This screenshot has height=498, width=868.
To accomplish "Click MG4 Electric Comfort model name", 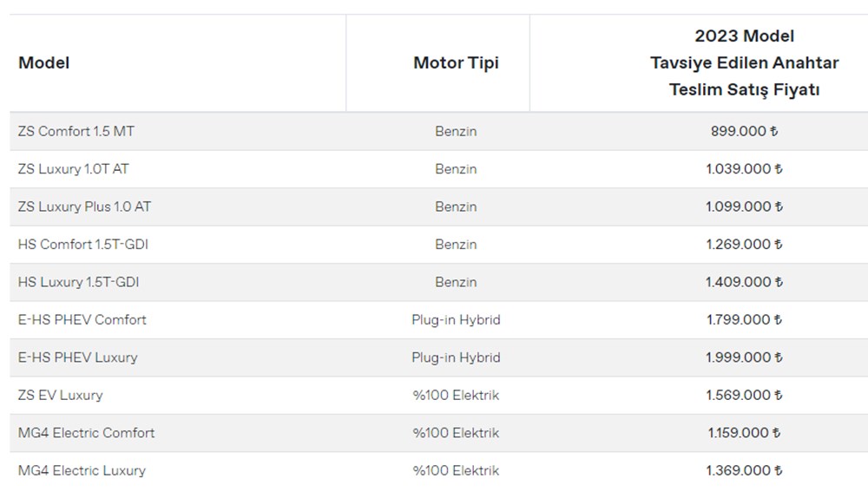I will click(x=86, y=432).
